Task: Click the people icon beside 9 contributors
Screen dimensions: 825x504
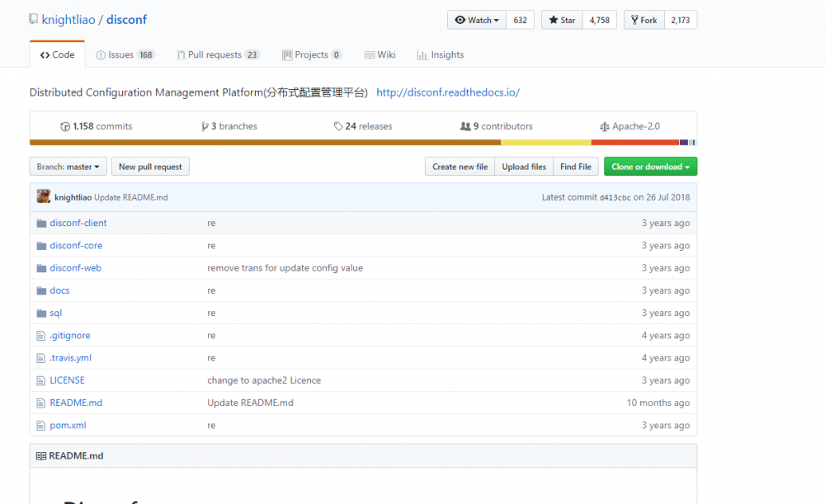Action: (465, 126)
